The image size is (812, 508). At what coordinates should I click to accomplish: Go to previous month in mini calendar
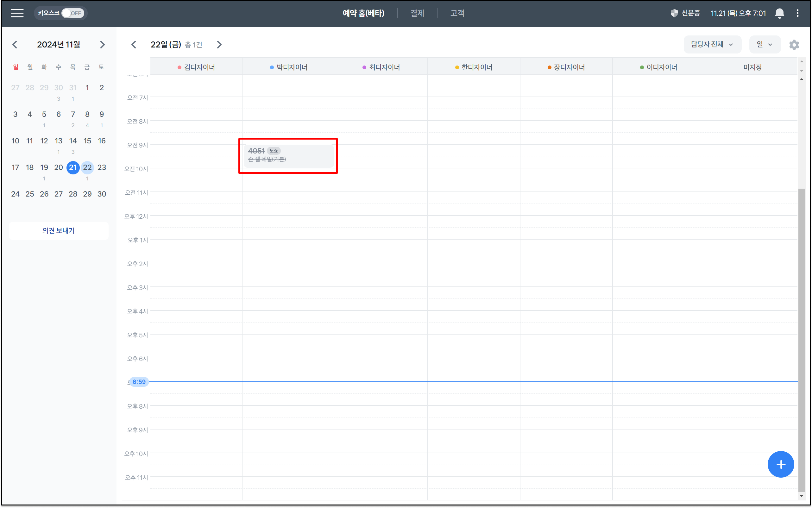(15, 45)
